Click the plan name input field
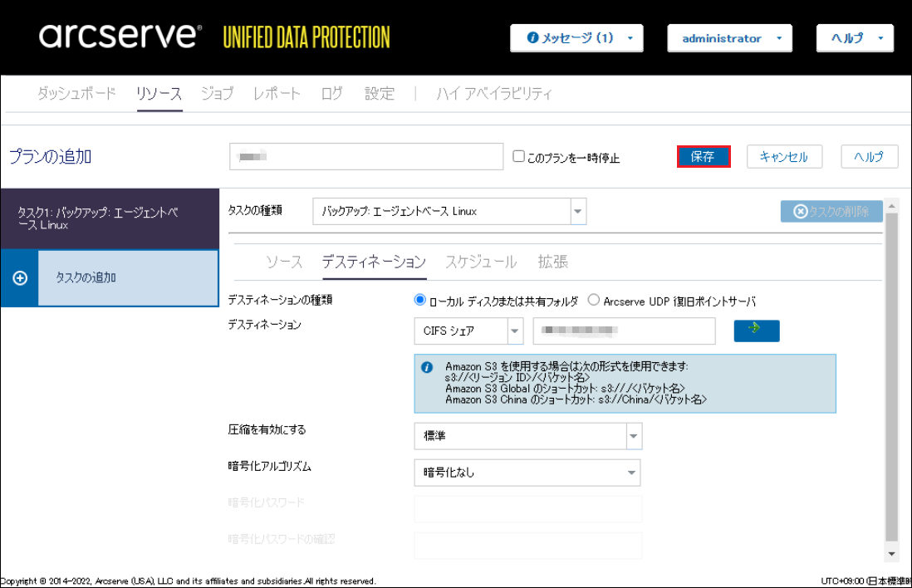The width and height of the screenshot is (912, 588). (x=366, y=156)
